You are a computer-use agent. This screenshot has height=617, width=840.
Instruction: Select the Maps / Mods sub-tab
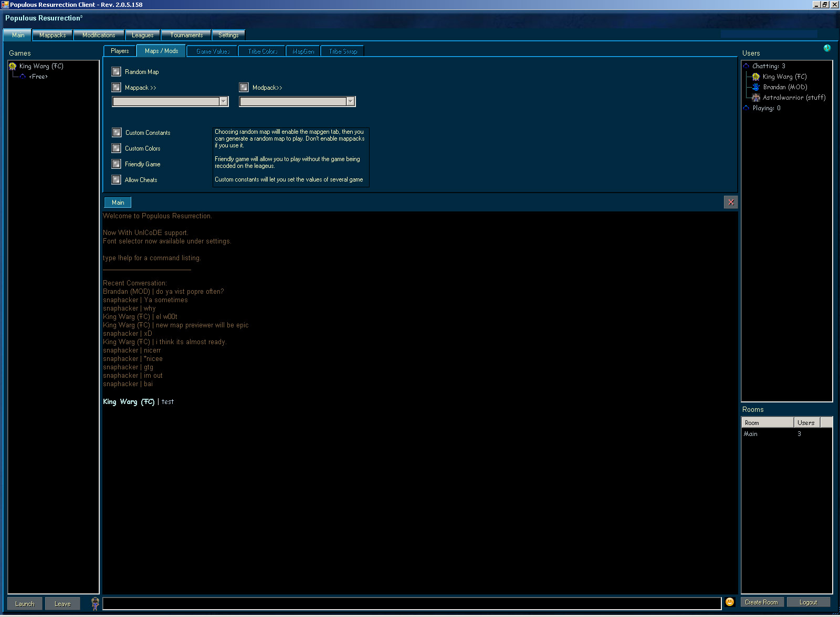pyautogui.click(x=161, y=51)
